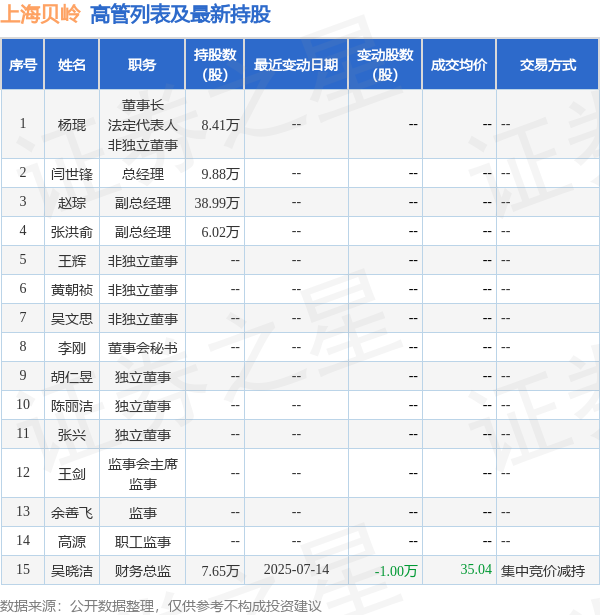
Task: Click the name 赵琮
Action: point(72,203)
